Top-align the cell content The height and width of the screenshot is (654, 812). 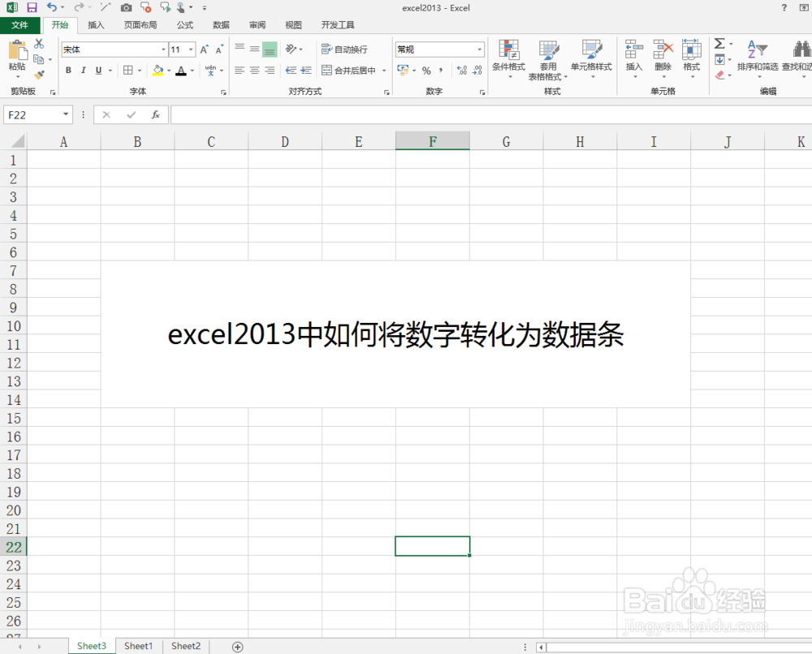(x=240, y=49)
